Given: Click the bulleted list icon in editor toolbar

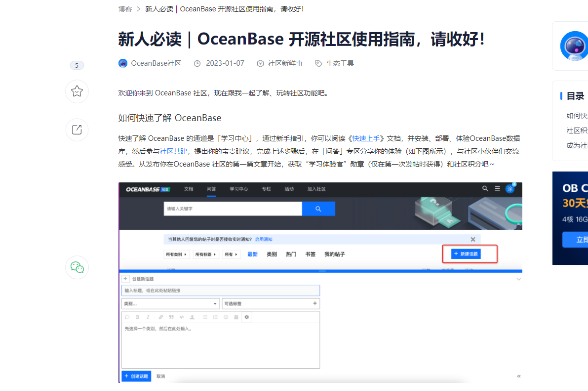Looking at the screenshot, I should (205, 317).
